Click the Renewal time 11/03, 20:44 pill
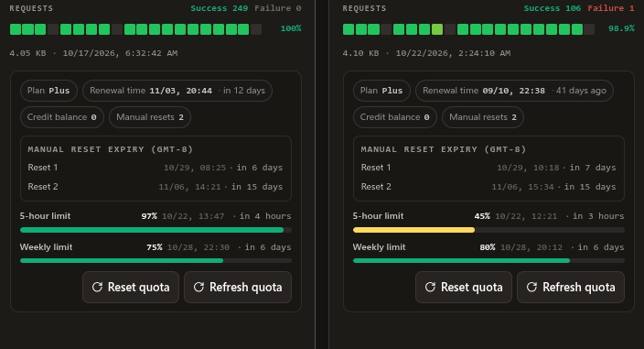The height and width of the screenshot is (349, 644). [177, 91]
